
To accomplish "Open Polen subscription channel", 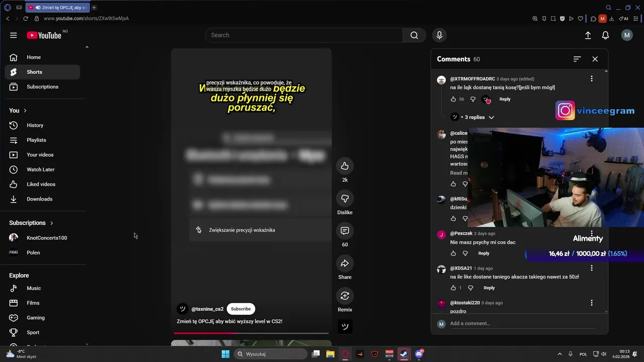I will click(42, 252).
